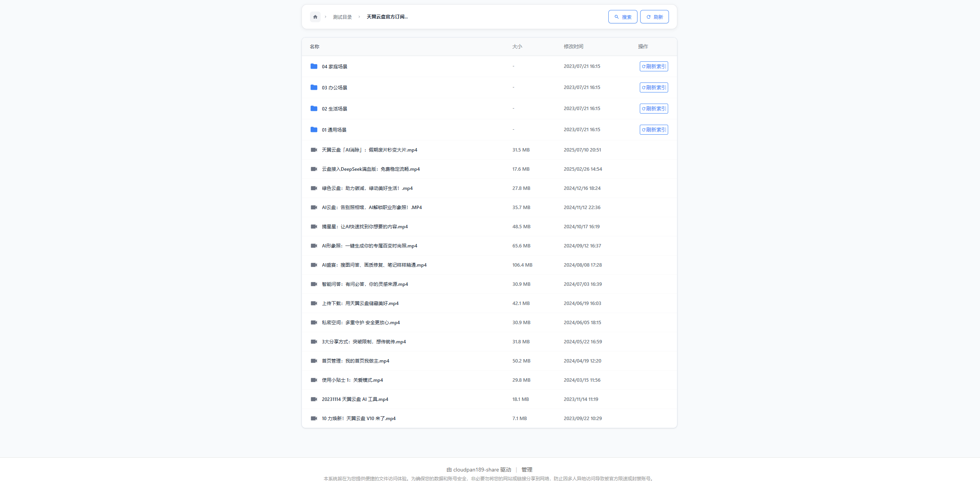Open the 04 家庭场景 folder icon
Screen dimensions: 980x488
coord(314,66)
